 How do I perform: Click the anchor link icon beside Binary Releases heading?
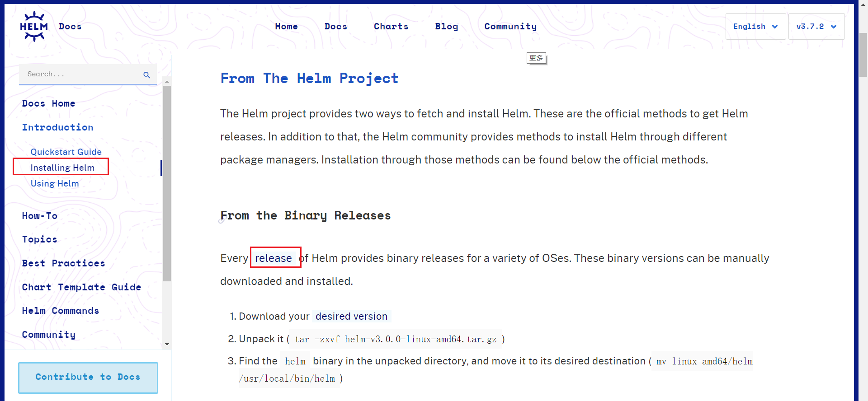(222, 221)
